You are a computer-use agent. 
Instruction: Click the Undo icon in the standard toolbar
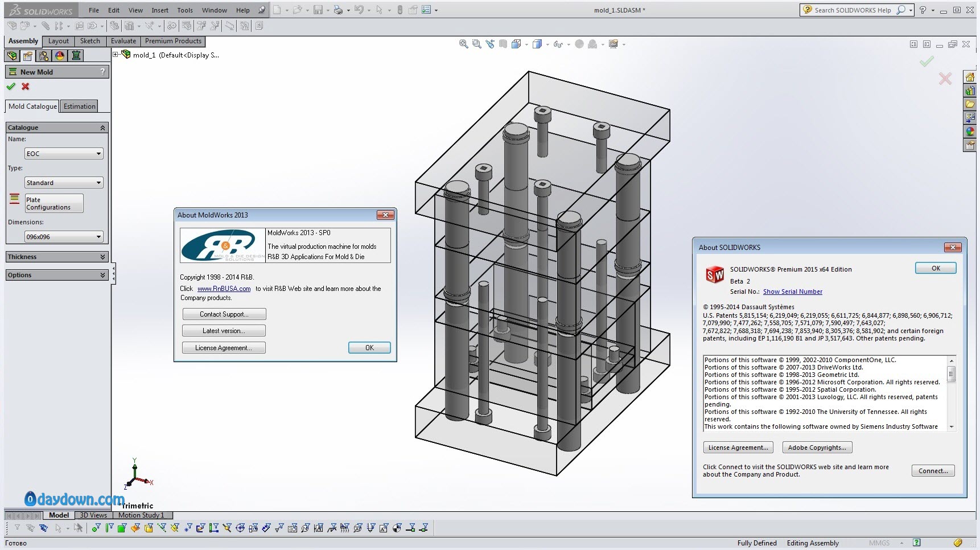(x=359, y=10)
